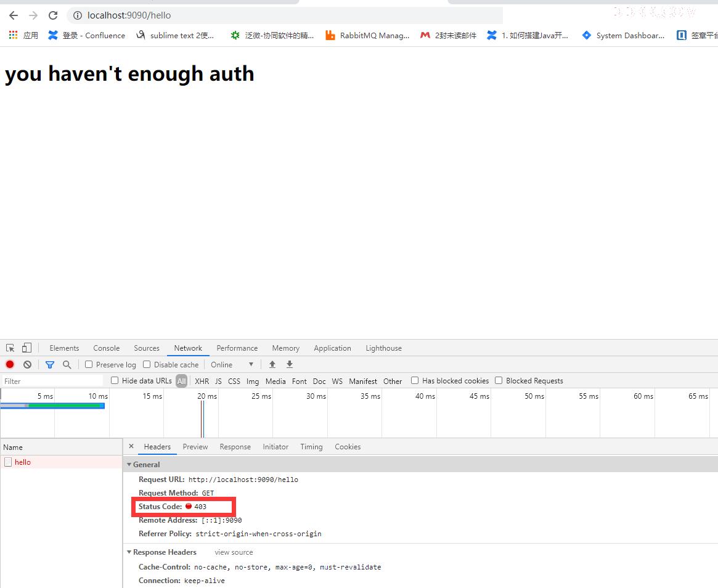Check the Blocked Requests box
The height and width of the screenshot is (588, 718).
(499, 380)
